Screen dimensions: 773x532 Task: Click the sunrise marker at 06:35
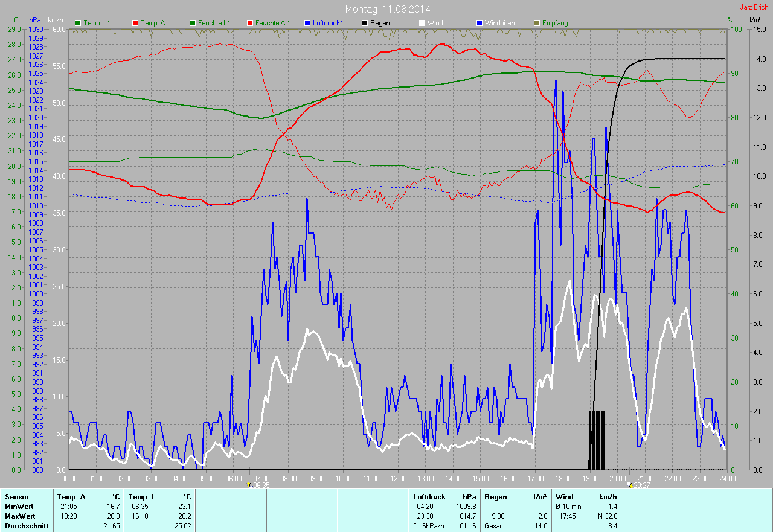coord(249,484)
